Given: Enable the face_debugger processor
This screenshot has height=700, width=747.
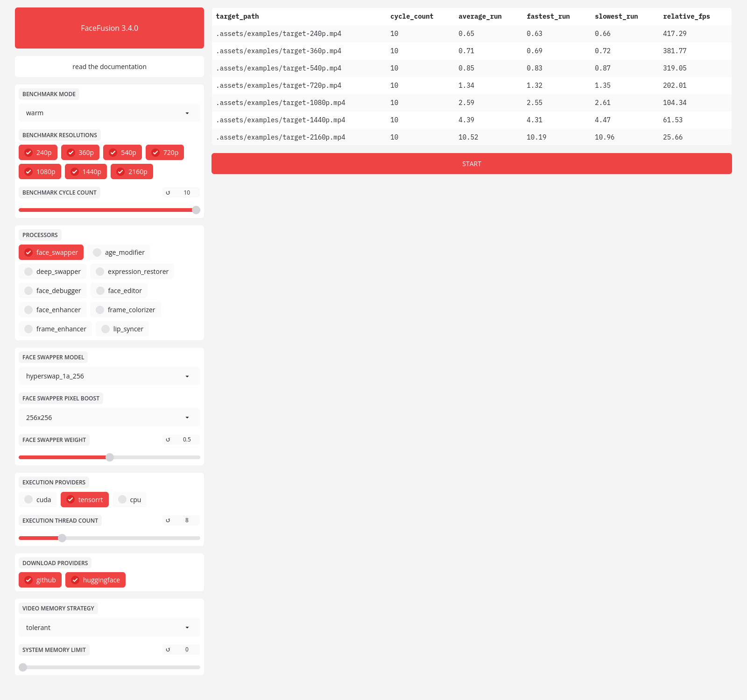Looking at the screenshot, I should click(x=53, y=291).
